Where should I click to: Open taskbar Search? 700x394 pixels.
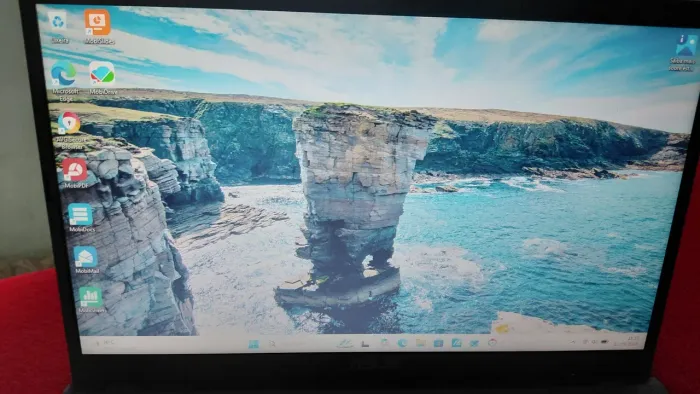[272, 344]
